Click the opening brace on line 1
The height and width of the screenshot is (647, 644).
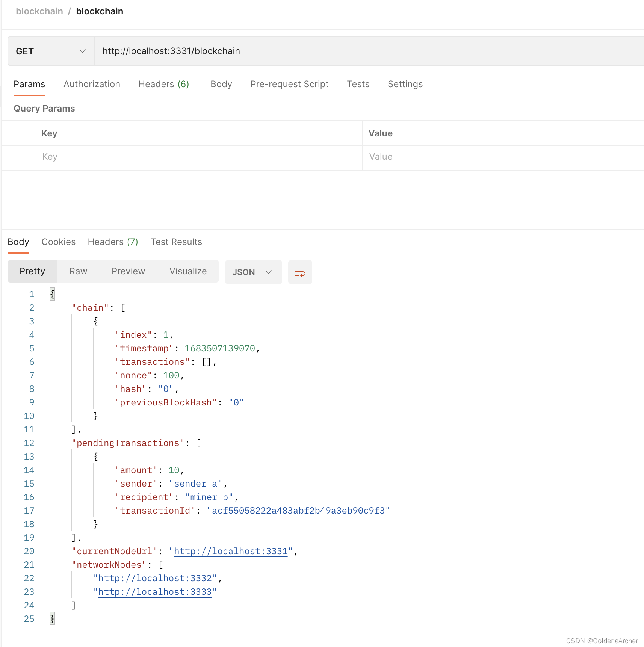pos(52,294)
